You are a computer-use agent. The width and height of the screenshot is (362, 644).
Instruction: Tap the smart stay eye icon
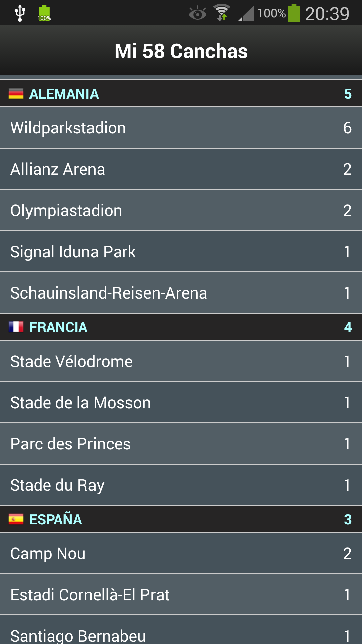pos(198,13)
